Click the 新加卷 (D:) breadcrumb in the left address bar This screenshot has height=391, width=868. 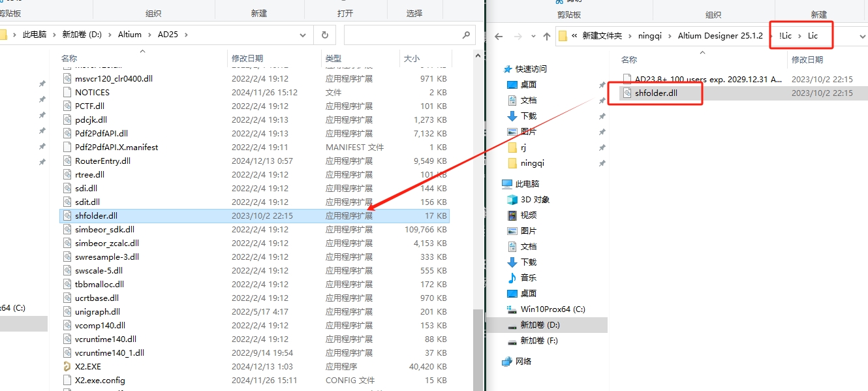(x=82, y=35)
